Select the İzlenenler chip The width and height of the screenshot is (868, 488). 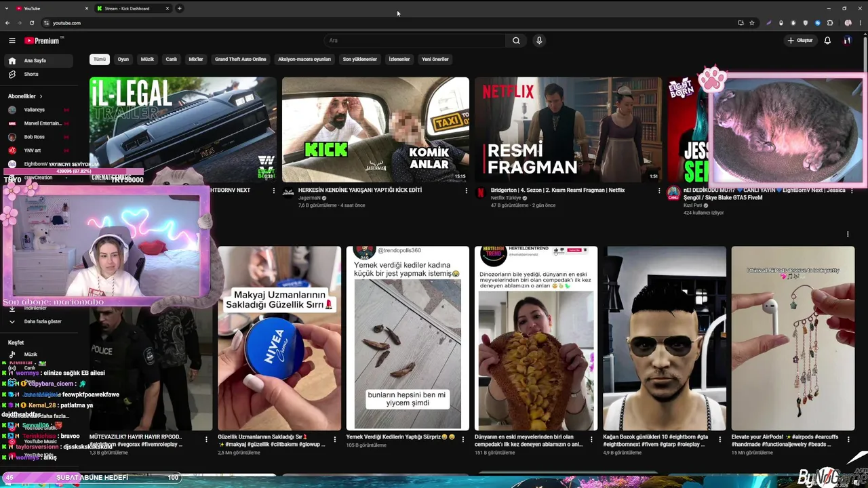coord(399,60)
